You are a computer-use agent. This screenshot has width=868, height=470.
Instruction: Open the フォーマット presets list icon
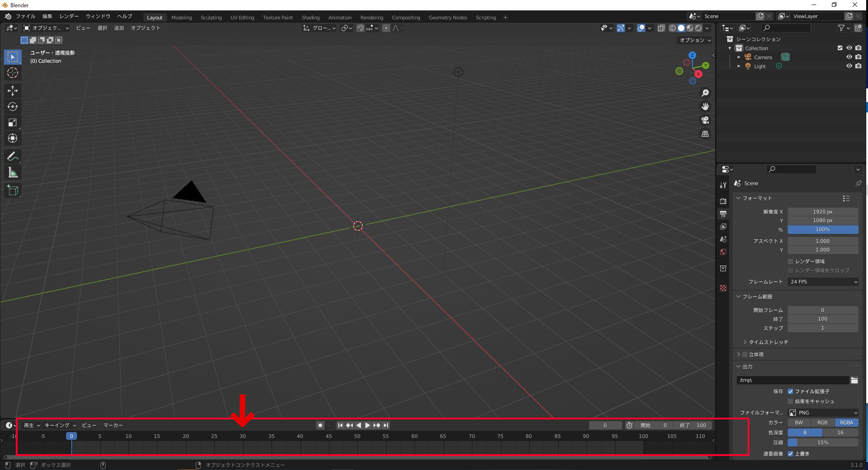pyautogui.click(x=846, y=198)
